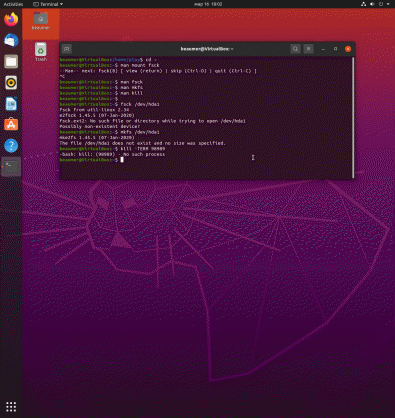Click the new tab button in terminal
This screenshot has height=418, width=395.
tap(67, 49)
